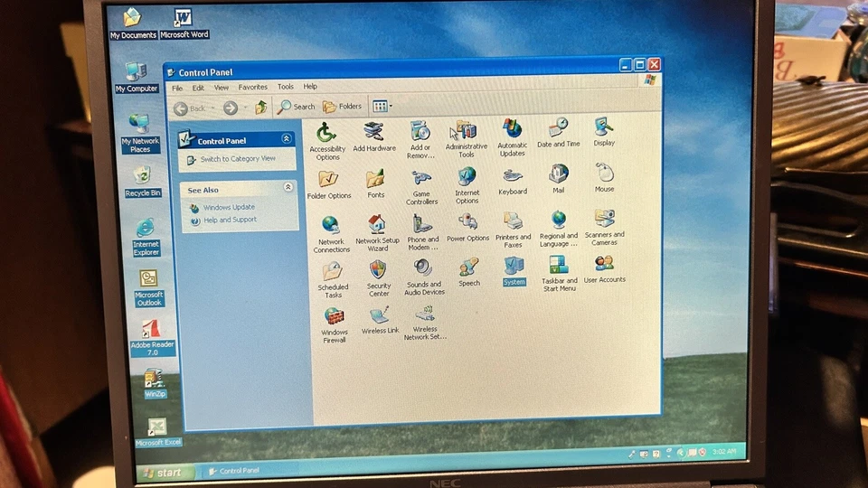
Task: Open Date and Time settings
Action: click(558, 133)
